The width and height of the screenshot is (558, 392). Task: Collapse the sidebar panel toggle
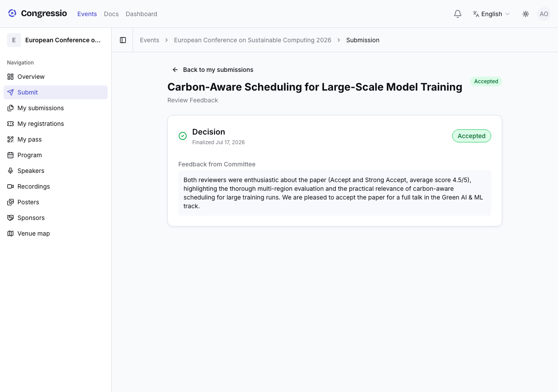coord(123,40)
